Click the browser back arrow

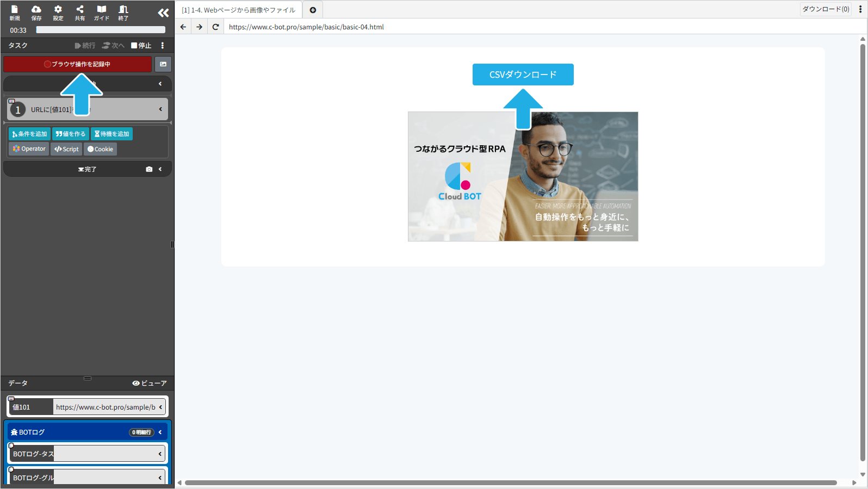coord(183,27)
